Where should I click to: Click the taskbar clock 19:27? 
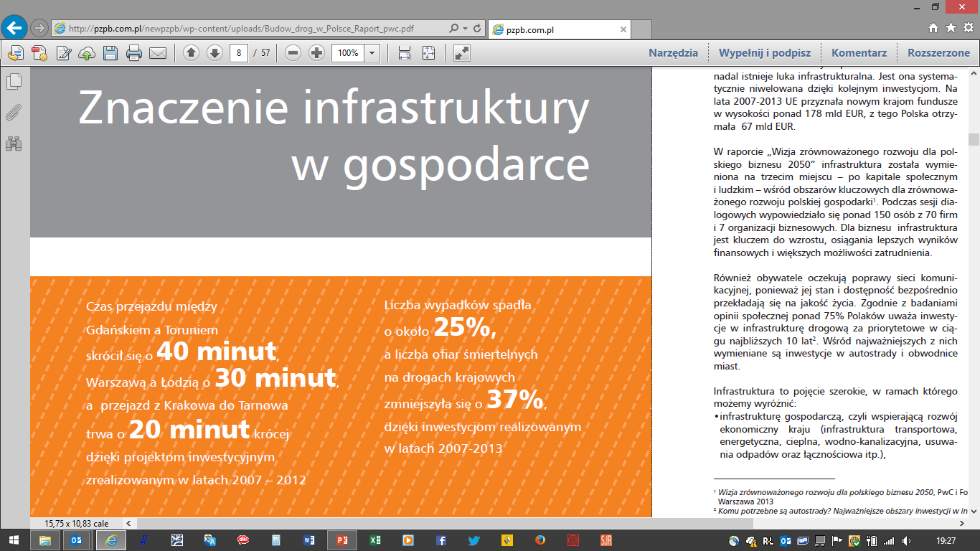click(x=946, y=540)
